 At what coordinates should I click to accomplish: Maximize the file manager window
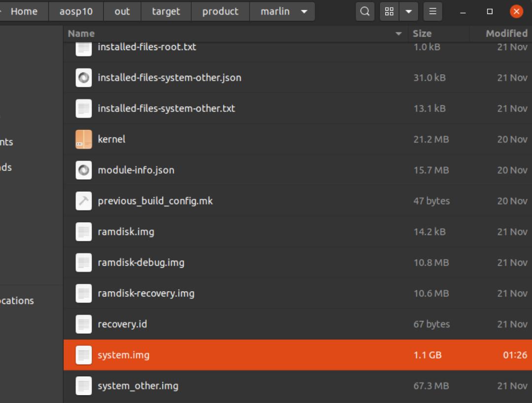click(x=490, y=11)
